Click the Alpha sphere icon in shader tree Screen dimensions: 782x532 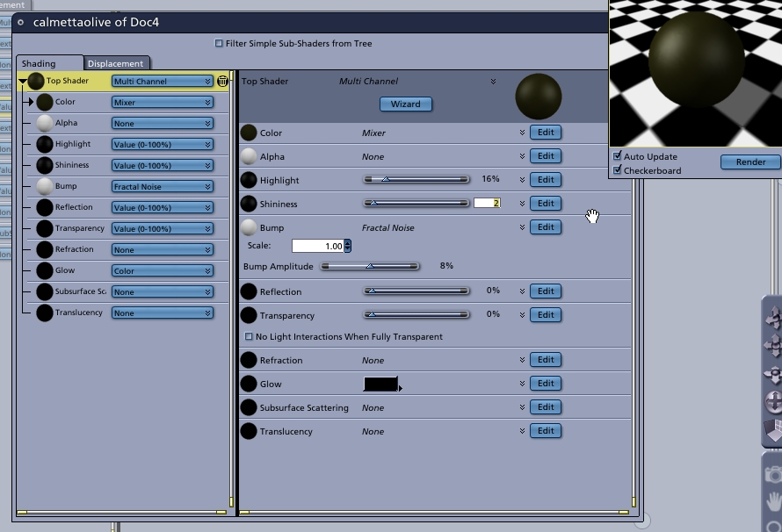(x=45, y=124)
